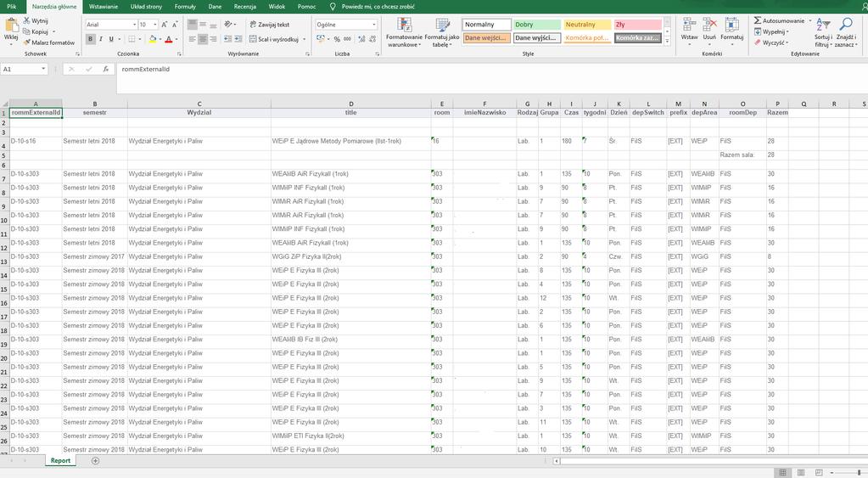Align cell text left

point(192,39)
